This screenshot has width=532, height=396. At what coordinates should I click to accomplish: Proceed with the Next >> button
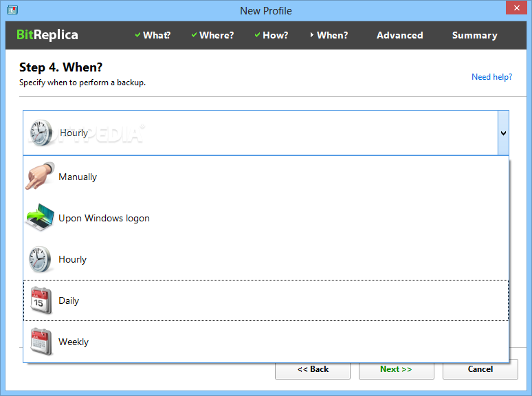click(x=397, y=369)
